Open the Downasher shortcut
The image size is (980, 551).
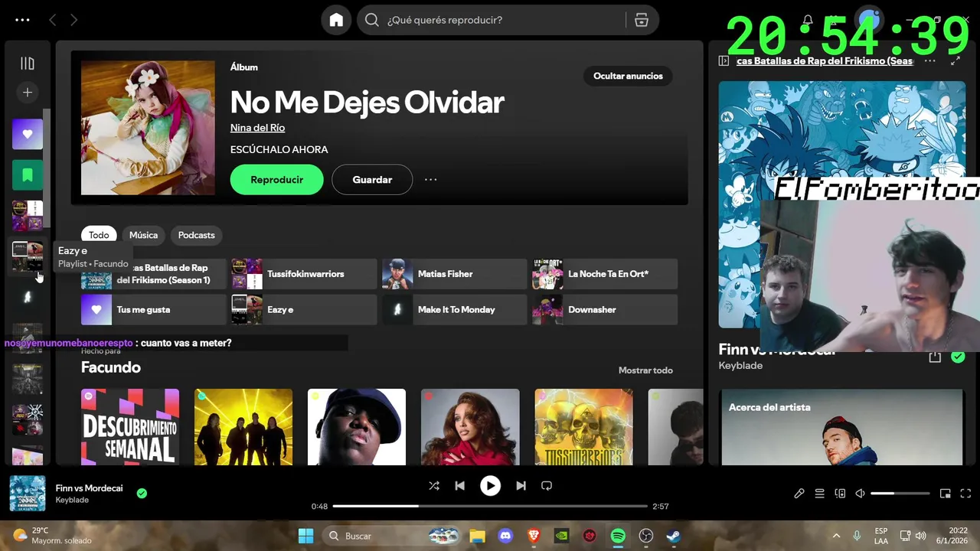tap(605, 310)
